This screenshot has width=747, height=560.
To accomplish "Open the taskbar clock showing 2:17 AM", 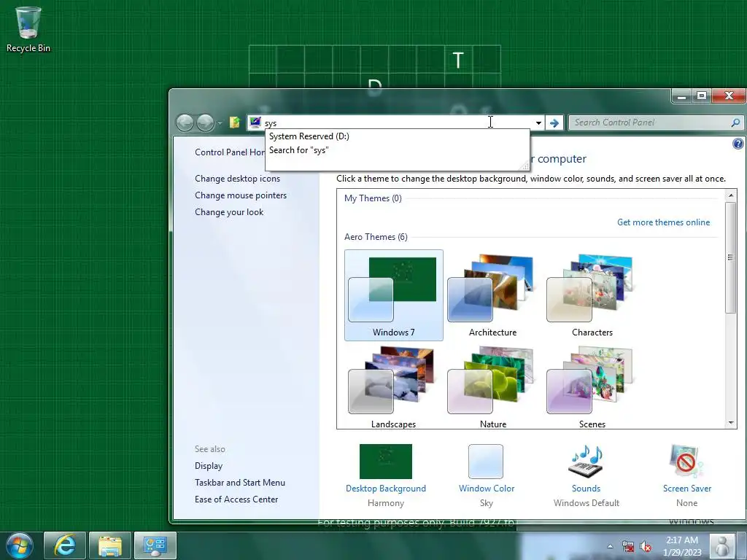I will click(682, 546).
